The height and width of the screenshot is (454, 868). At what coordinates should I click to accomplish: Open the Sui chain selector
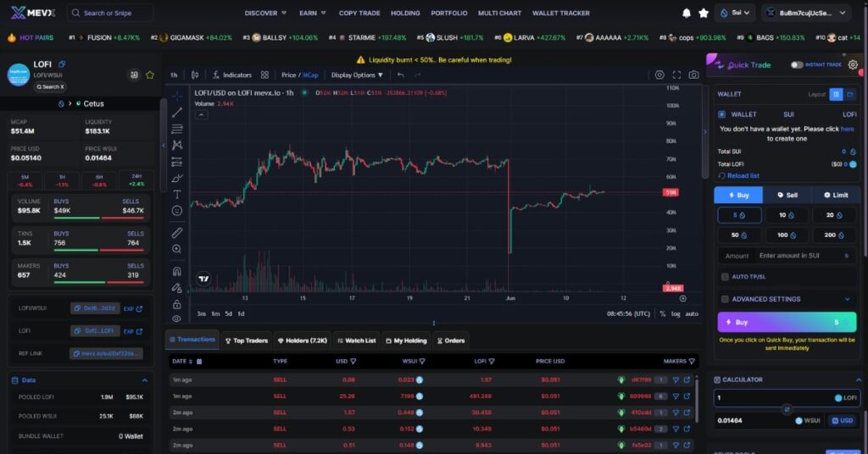click(735, 13)
